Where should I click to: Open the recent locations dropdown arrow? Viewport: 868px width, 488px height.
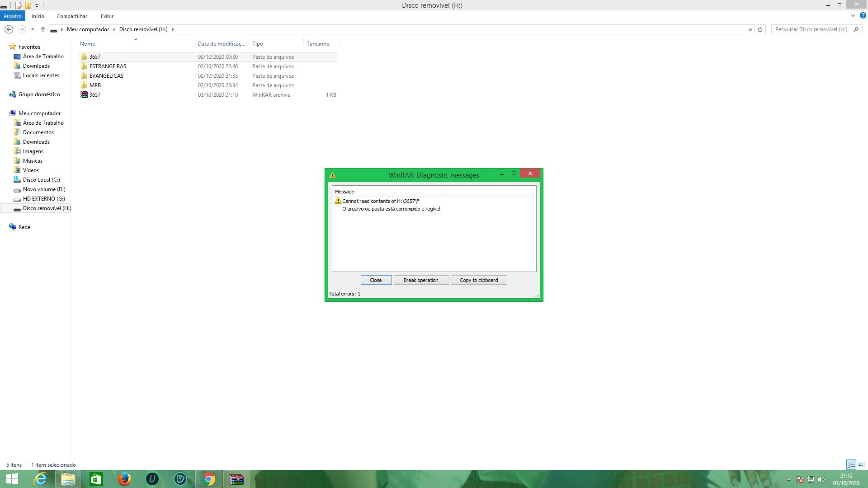pos(33,29)
